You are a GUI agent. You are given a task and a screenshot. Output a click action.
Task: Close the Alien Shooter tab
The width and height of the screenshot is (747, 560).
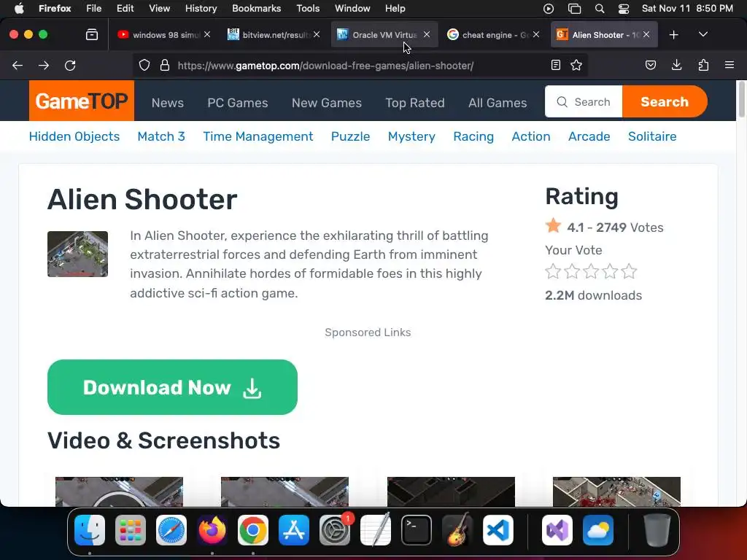[x=646, y=35]
